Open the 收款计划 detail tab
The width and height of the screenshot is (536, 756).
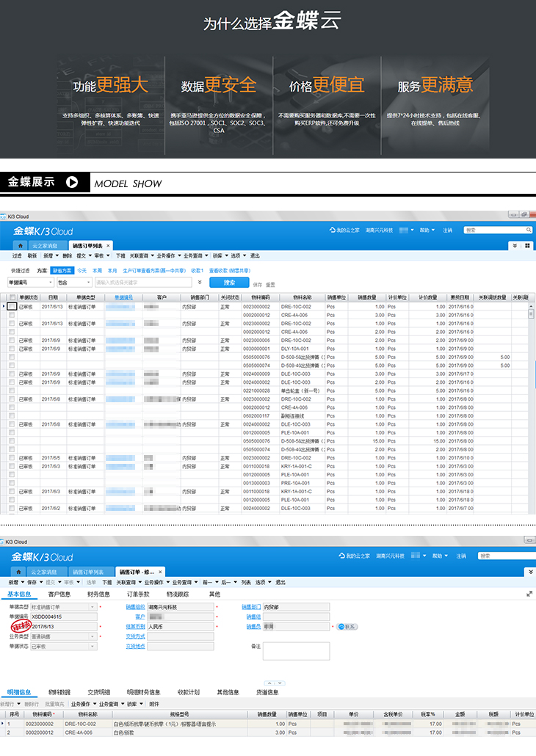(188, 692)
